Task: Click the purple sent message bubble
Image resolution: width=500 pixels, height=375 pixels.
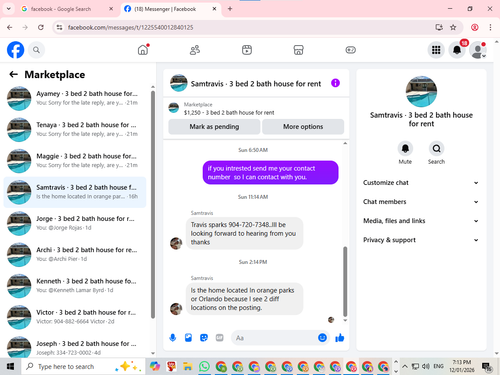Action: pyautogui.click(x=270, y=173)
